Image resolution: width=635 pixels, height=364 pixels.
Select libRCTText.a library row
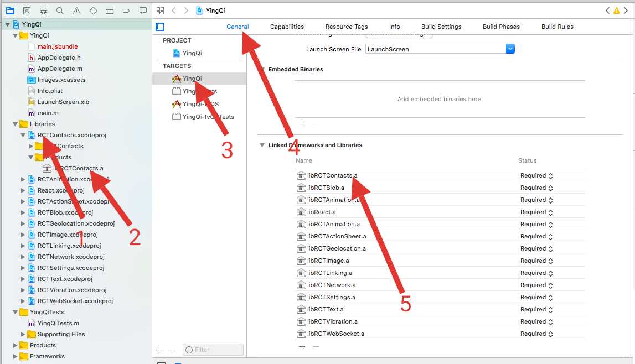click(440, 309)
